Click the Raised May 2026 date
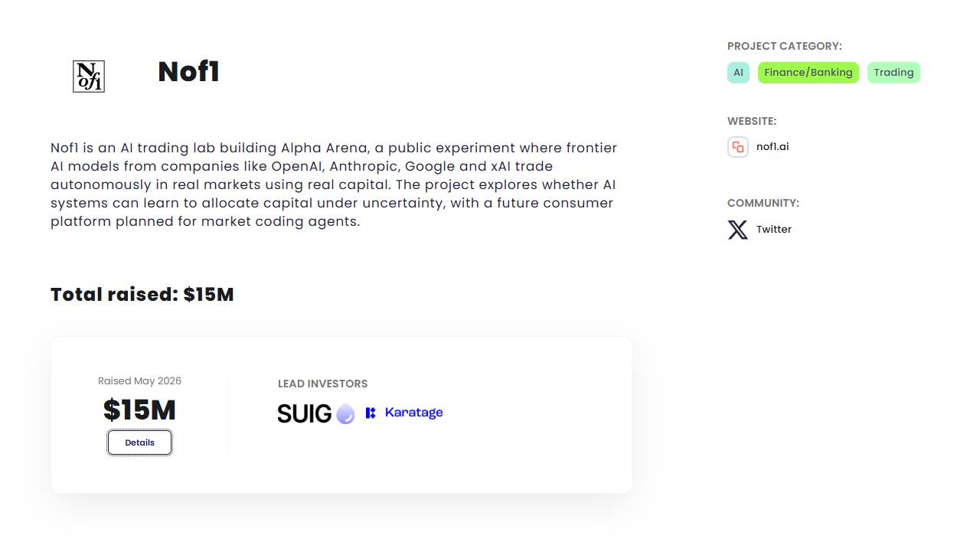 pos(139,381)
